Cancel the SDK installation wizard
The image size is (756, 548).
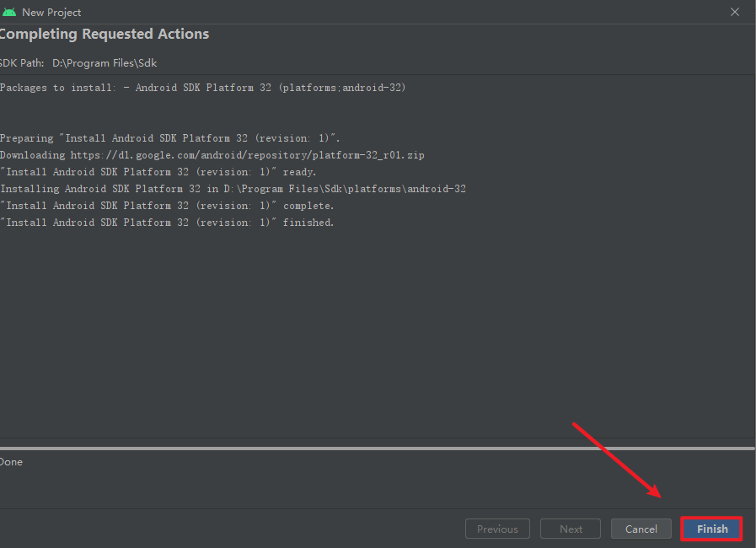pos(641,529)
